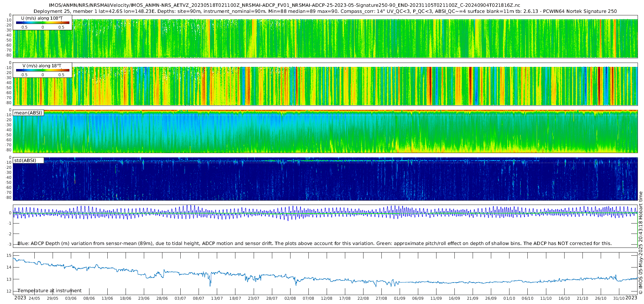Click the 2023 year label at bottom right
Viewport: 644px width, 304px height.
pos(631,298)
